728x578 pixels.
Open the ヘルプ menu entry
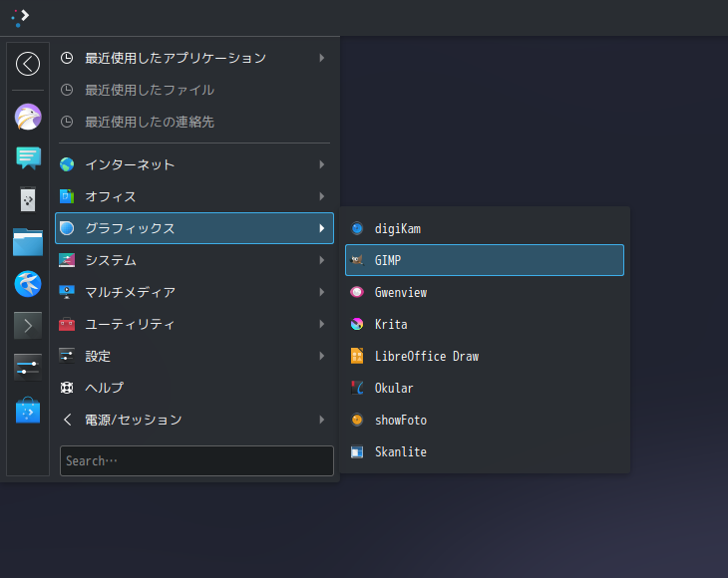(194, 388)
